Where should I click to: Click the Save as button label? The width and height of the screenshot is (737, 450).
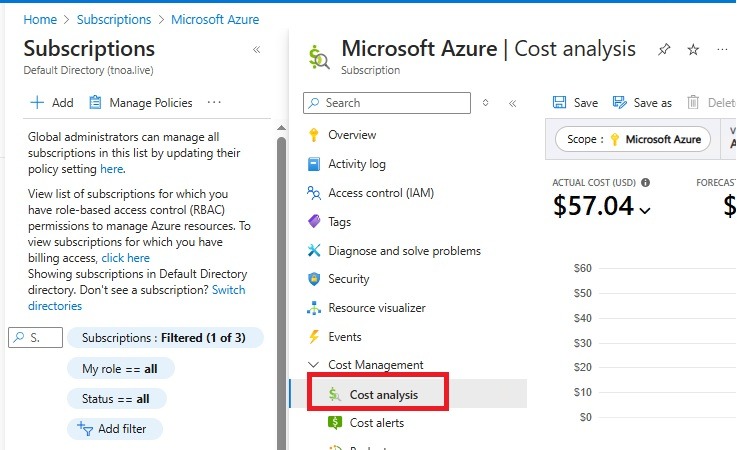[652, 103]
